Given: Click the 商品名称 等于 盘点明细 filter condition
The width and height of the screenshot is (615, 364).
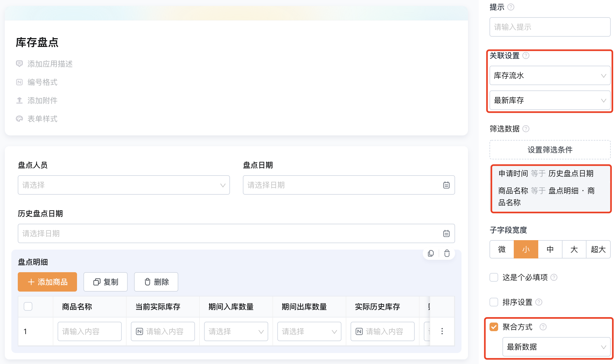Looking at the screenshot, I should (547, 197).
